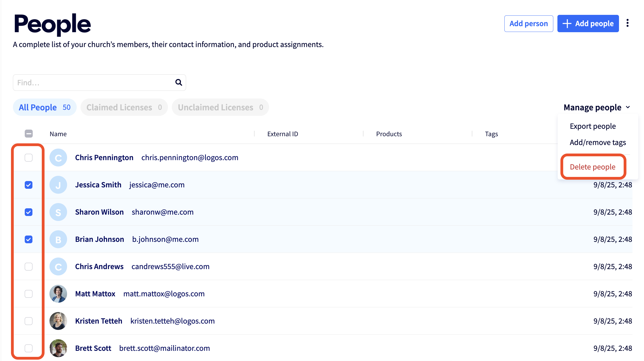The width and height of the screenshot is (644, 361).
Task: Uncheck Jessica Smith's checkbox
Action: (29, 185)
